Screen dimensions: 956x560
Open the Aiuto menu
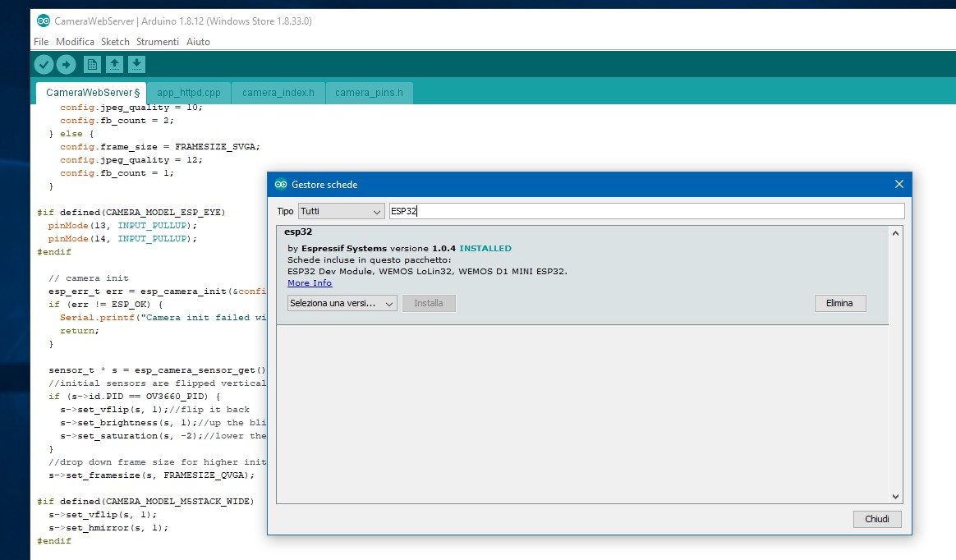pos(198,41)
